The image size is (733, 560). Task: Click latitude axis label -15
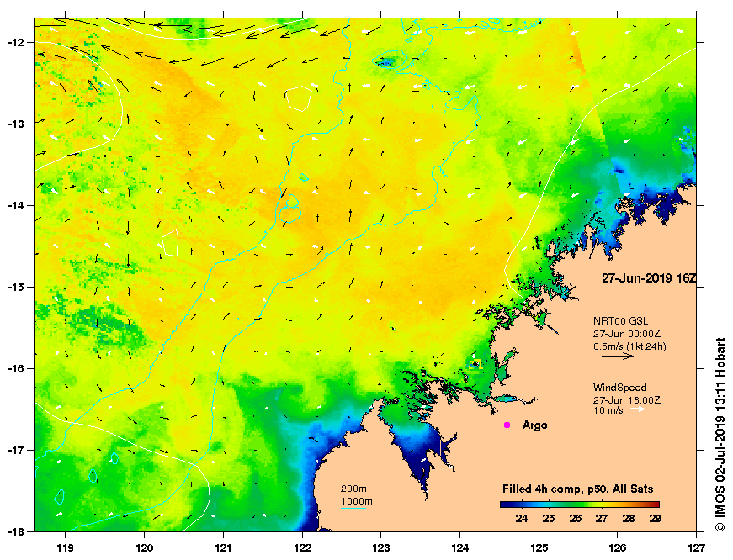point(14,288)
